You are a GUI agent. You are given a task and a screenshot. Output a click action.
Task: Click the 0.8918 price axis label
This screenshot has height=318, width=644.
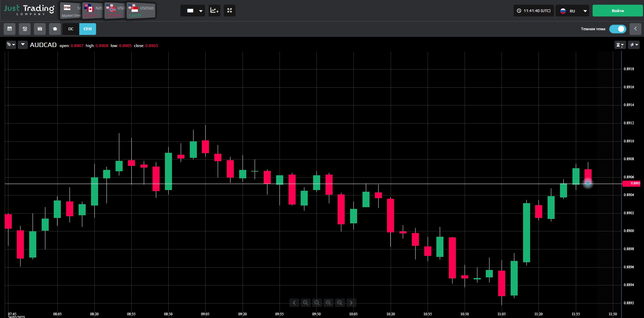click(x=629, y=69)
